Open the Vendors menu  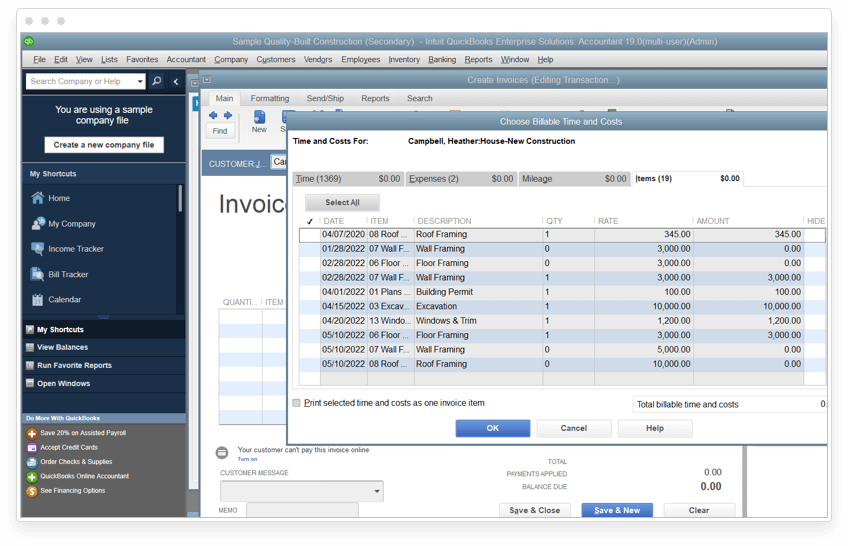tap(318, 59)
